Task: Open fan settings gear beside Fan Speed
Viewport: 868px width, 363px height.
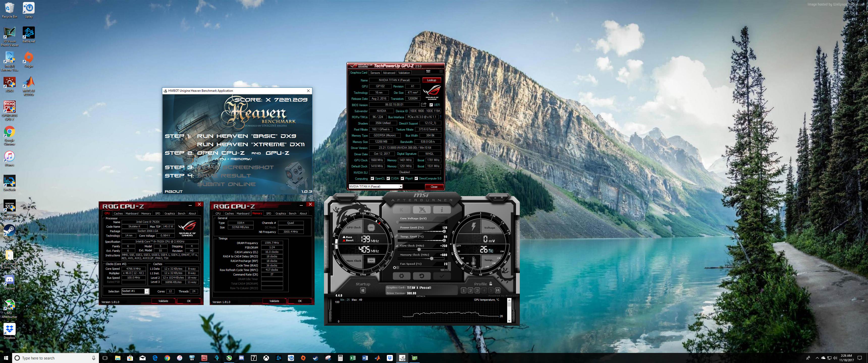Action: (x=395, y=268)
